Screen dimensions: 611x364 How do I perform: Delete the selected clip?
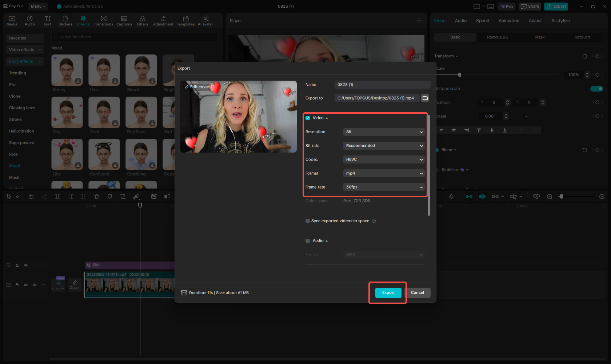coord(96,196)
